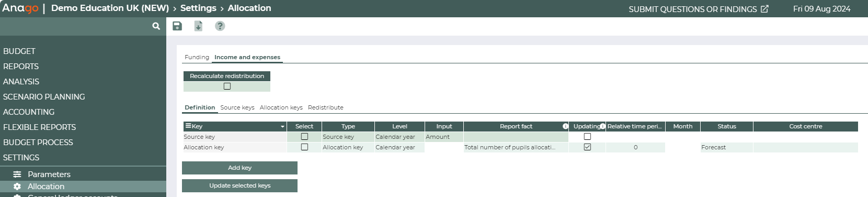Click the sidebar search magnifier icon
This screenshot has height=197, width=868.
click(156, 26)
